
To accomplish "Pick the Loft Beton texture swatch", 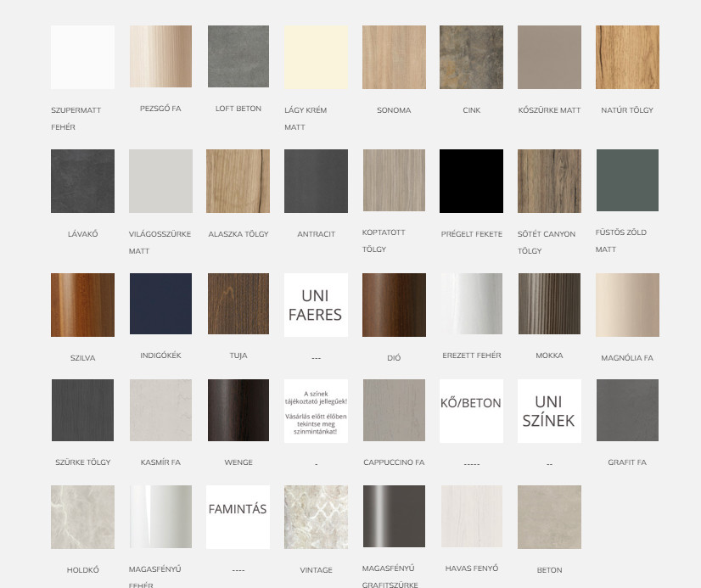I will 238,57.
